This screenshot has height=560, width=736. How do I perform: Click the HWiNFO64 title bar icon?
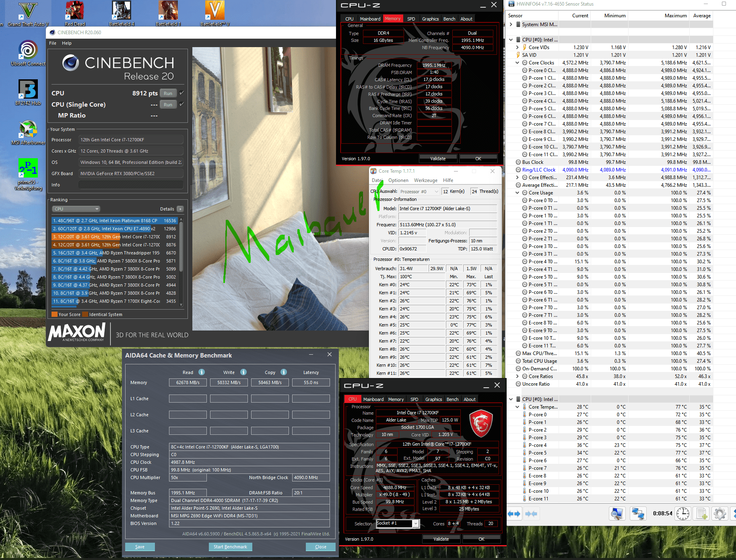pos(511,4)
